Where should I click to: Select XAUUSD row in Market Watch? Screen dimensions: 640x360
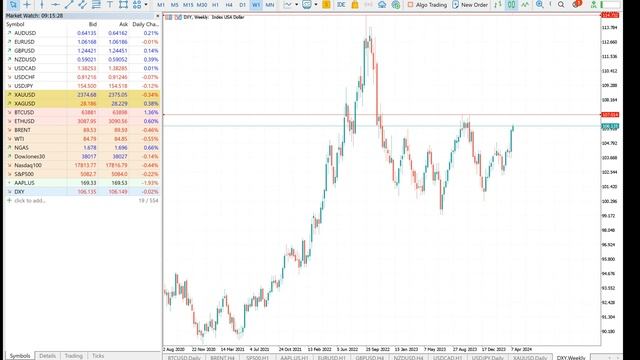[x=82, y=95]
